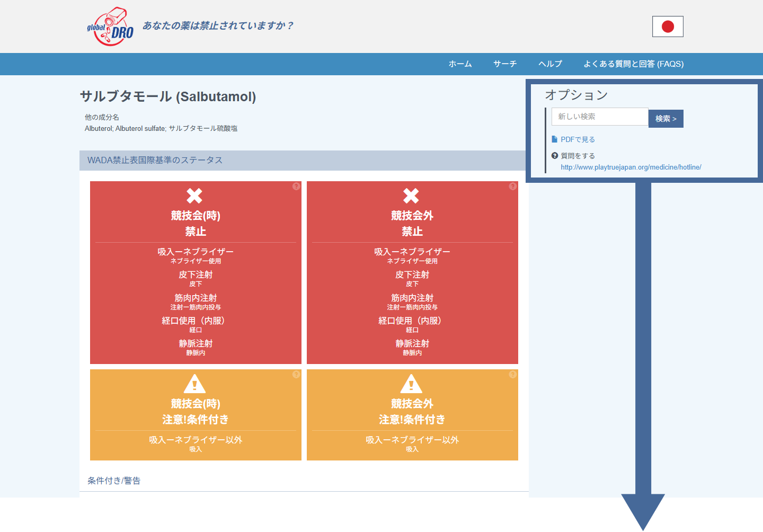The width and height of the screenshot is (763, 532).
Task: Open the Japanese flag language selector
Action: 667,26
